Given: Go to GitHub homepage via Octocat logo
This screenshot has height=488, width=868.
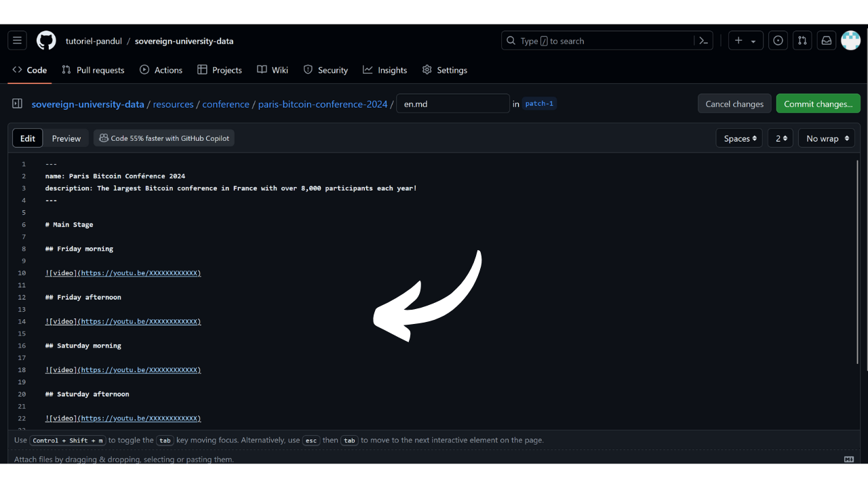Looking at the screenshot, I should (x=46, y=41).
